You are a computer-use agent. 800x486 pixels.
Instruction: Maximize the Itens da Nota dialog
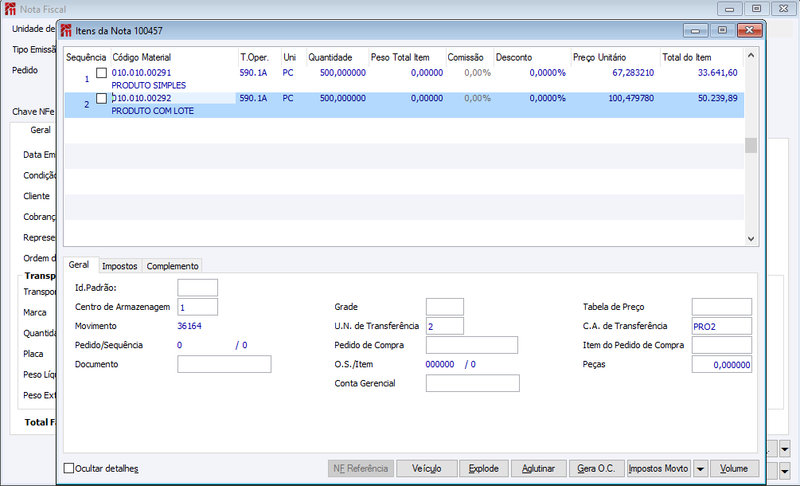tap(721, 30)
